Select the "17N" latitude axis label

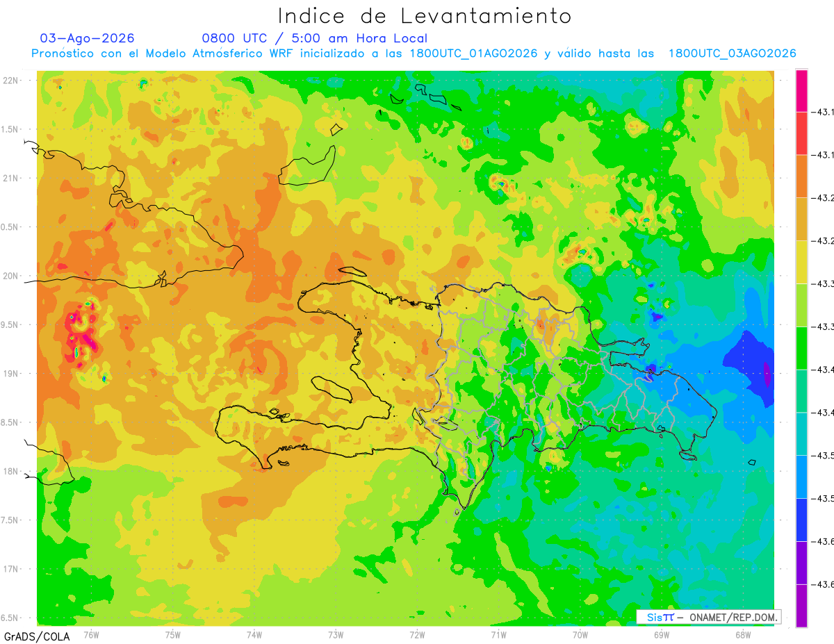pos(10,569)
